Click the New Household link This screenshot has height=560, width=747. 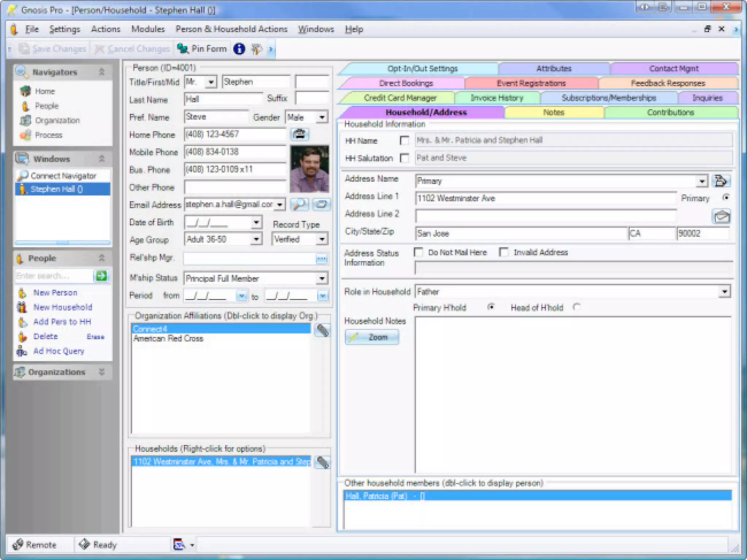pos(63,307)
